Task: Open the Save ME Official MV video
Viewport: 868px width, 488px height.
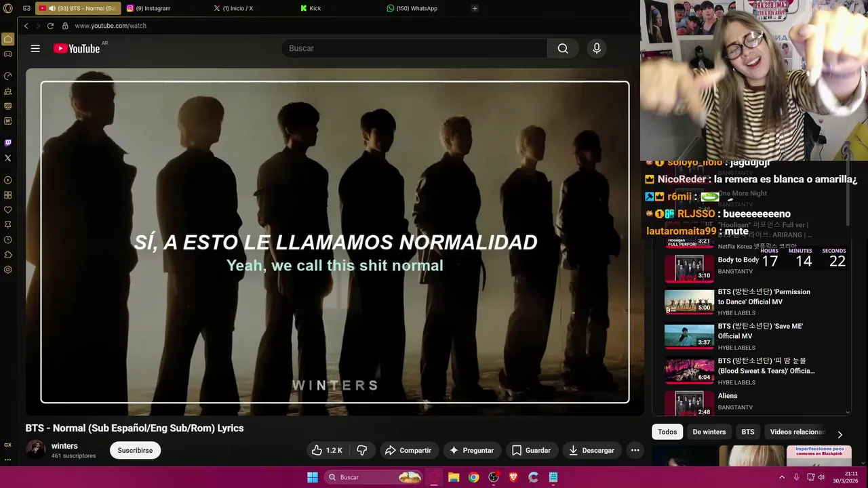Action: click(x=760, y=331)
